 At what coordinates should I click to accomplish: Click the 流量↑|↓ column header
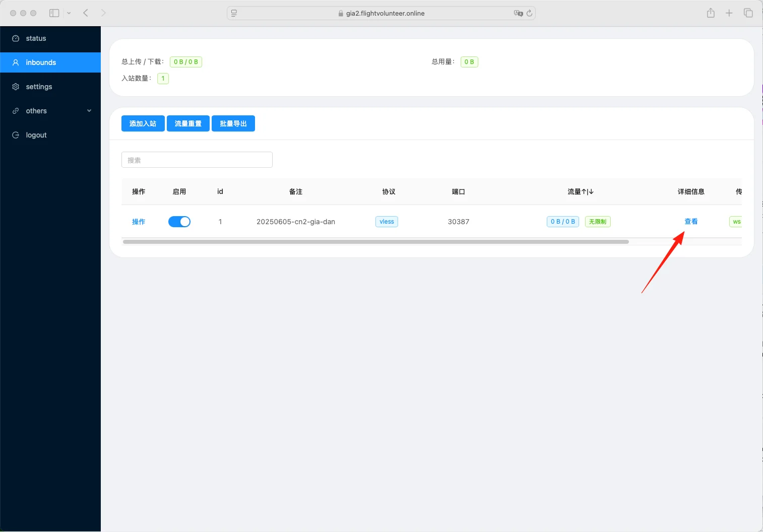point(581,191)
